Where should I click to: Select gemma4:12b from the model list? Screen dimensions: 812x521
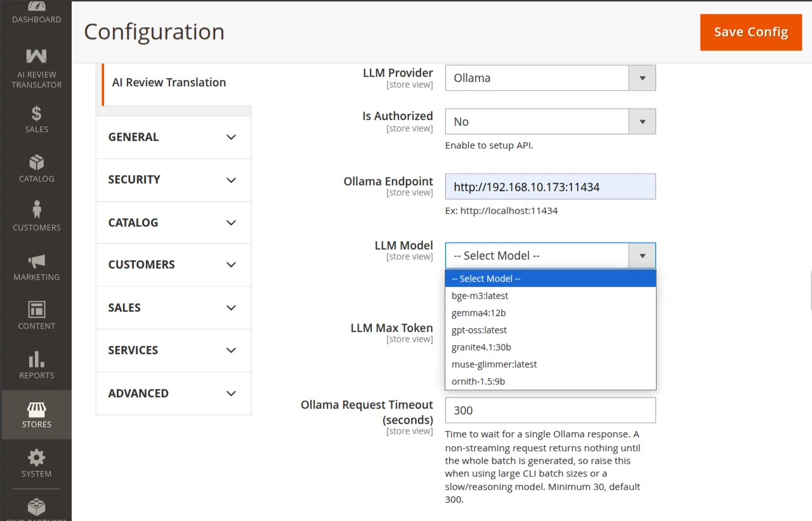[550, 313]
